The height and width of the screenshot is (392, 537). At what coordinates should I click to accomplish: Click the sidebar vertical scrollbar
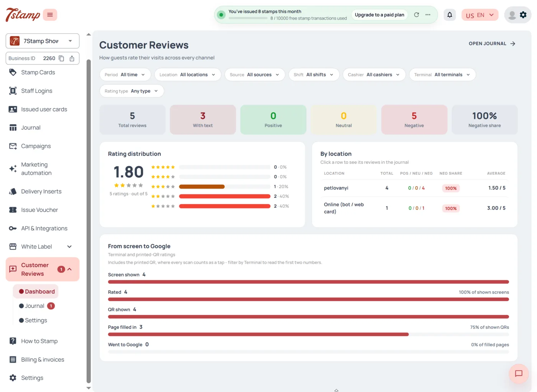[89, 221]
